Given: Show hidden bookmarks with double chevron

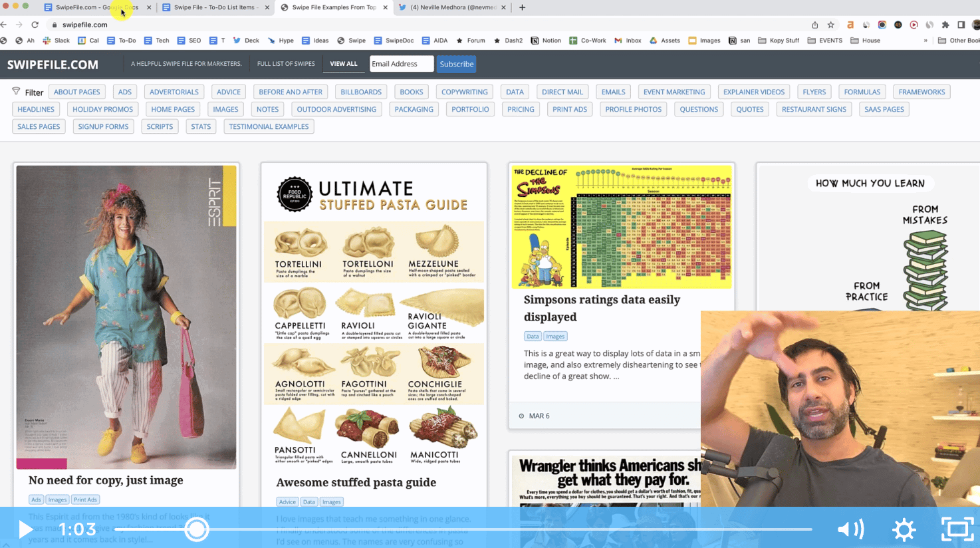Looking at the screenshot, I should pos(925,41).
